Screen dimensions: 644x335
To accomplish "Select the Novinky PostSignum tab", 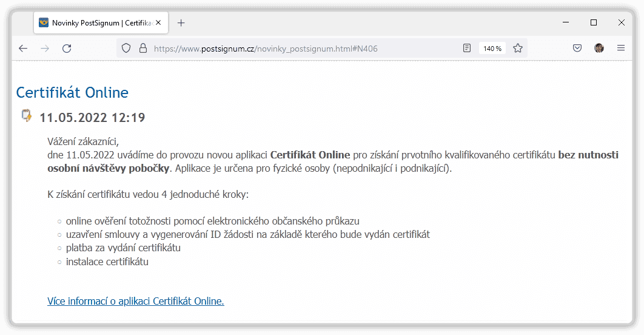I will 101,23.
